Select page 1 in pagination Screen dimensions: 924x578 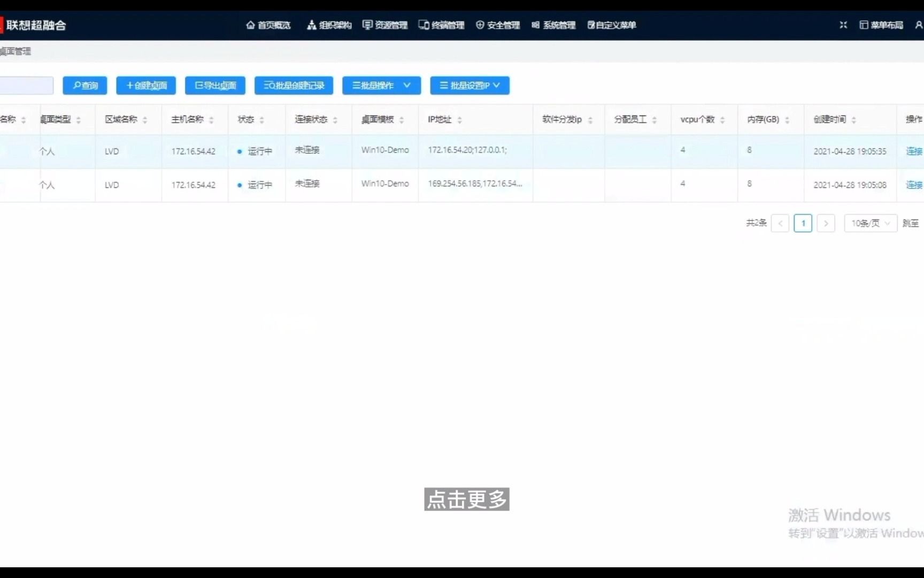803,223
